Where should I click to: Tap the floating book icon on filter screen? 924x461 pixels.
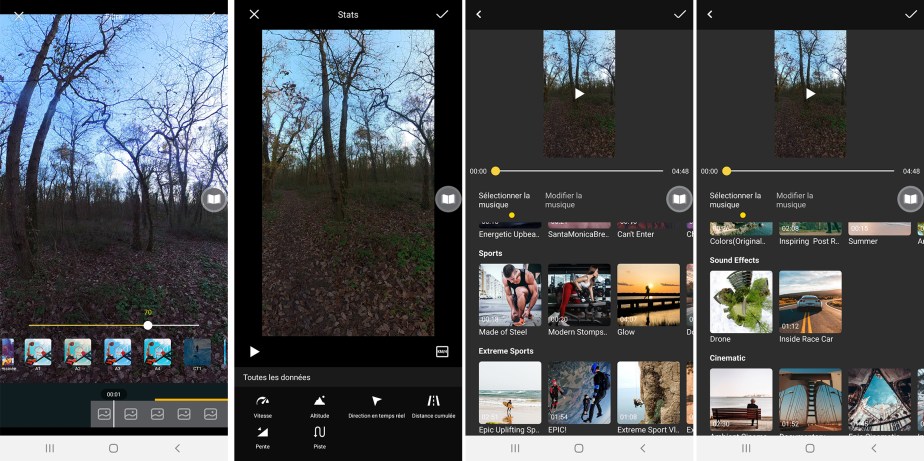(214, 199)
